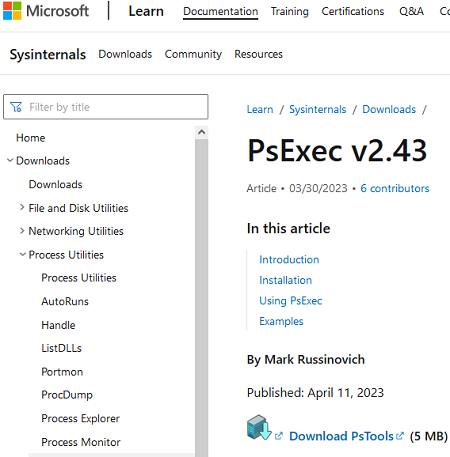This screenshot has width=450, height=457.
Task: Click the sidebar vertical scrollbar track
Action: [201, 297]
